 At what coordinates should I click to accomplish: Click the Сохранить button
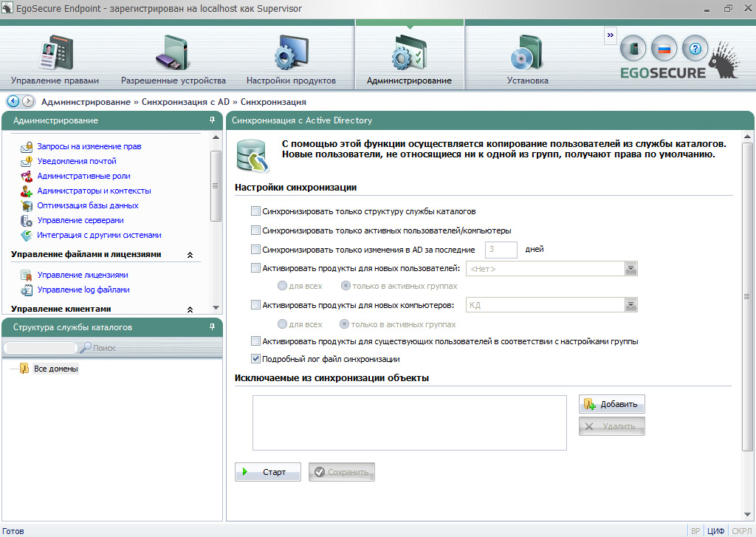pos(342,472)
